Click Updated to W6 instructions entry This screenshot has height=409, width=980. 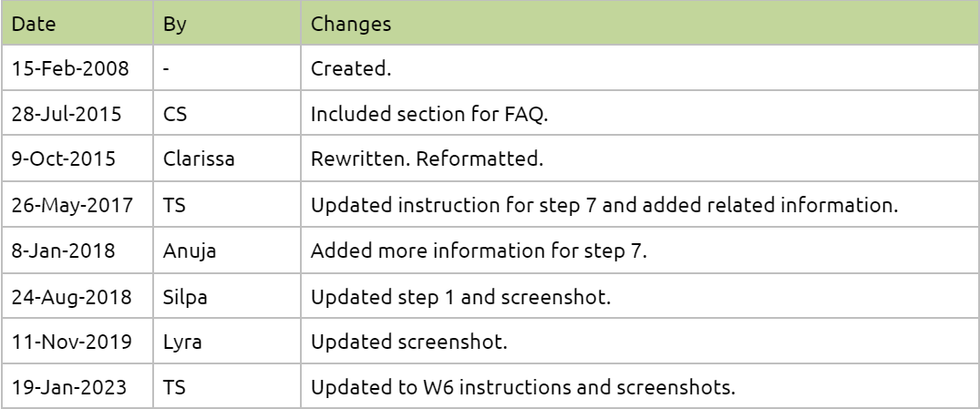[x=523, y=387]
